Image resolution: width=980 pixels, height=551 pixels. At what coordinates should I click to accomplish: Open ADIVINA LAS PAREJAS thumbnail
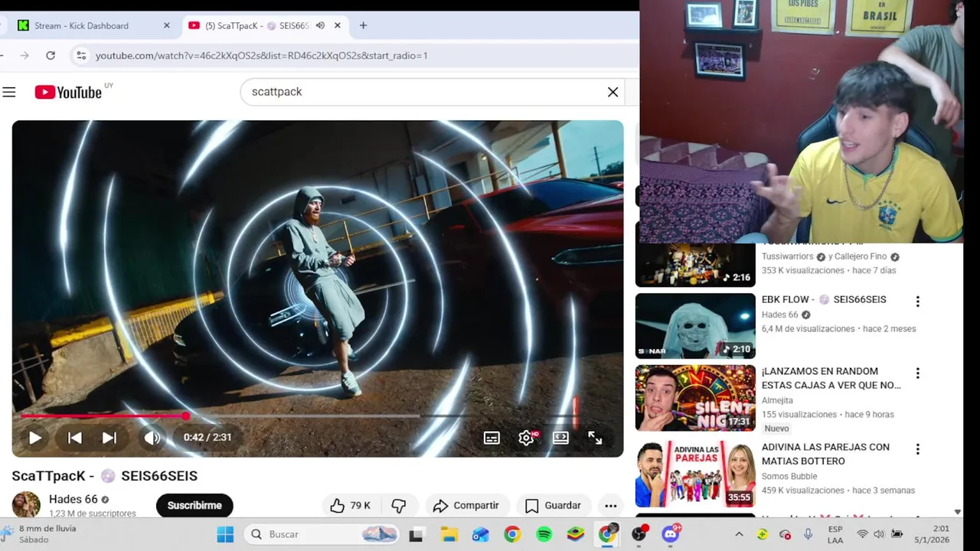(x=695, y=474)
